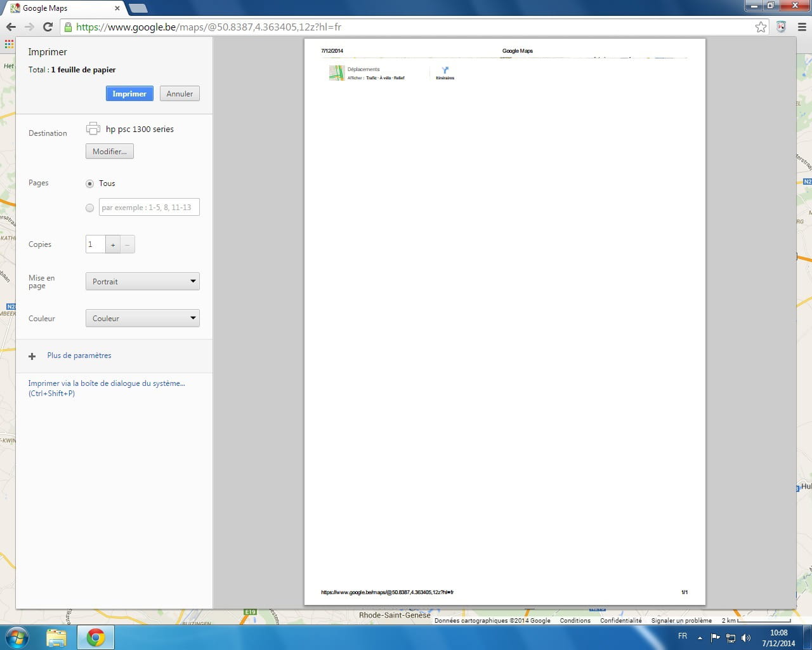This screenshot has height=650, width=812.
Task: Select the 'Tous' pages radio button
Action: coord(89,183)
